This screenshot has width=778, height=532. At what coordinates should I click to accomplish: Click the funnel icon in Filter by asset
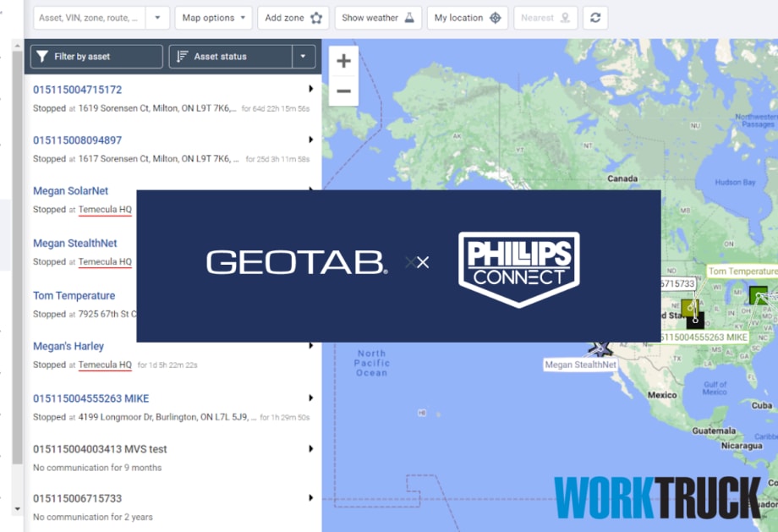click(42, 57)
